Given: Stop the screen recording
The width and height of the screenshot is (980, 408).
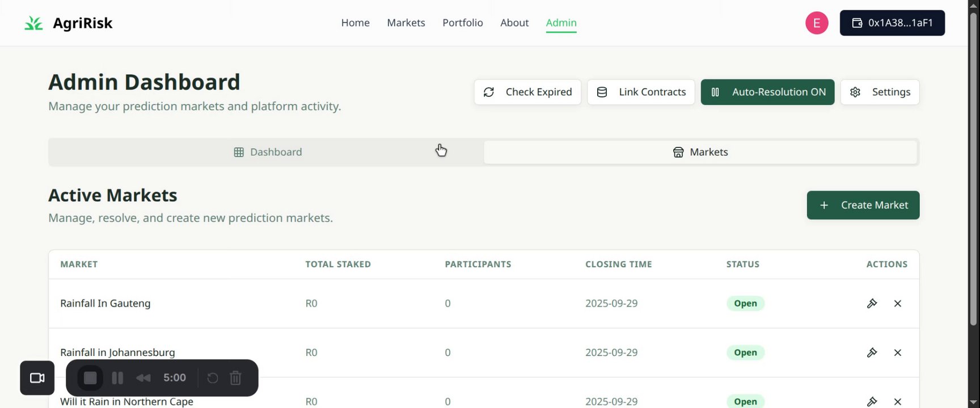Looking at the screenshot, I should (x=90, y=378).
